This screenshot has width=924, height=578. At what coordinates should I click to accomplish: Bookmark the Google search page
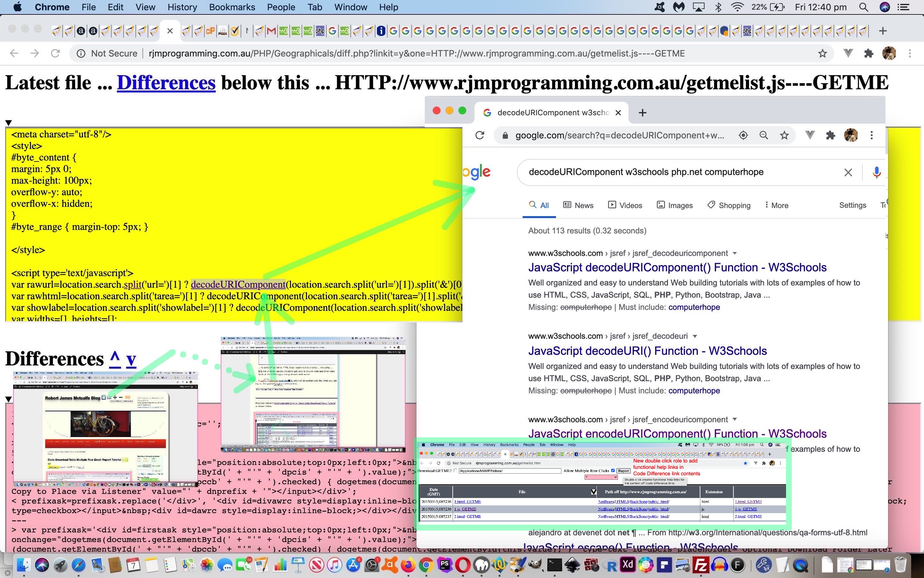(784, 135)
